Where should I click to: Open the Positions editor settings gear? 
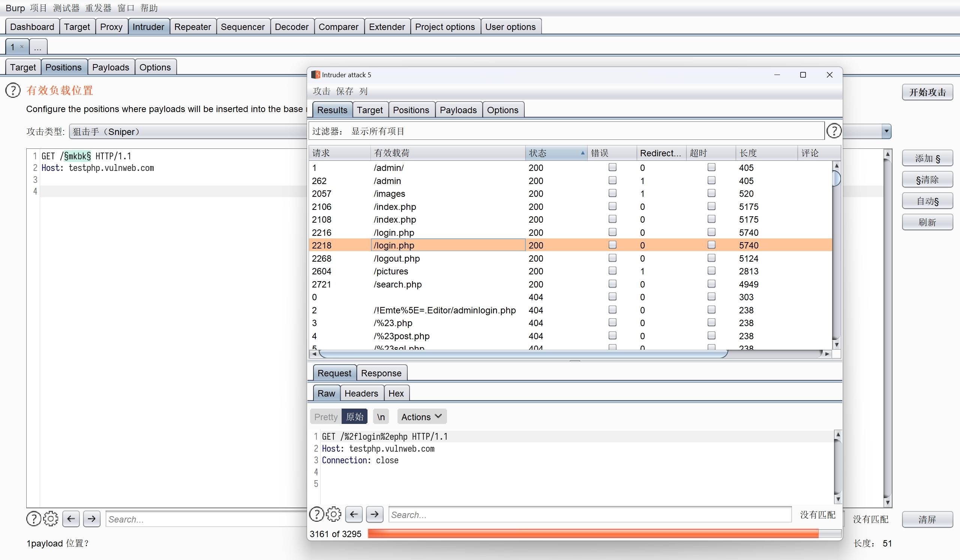pyautogui.click(x=51, y=518)
